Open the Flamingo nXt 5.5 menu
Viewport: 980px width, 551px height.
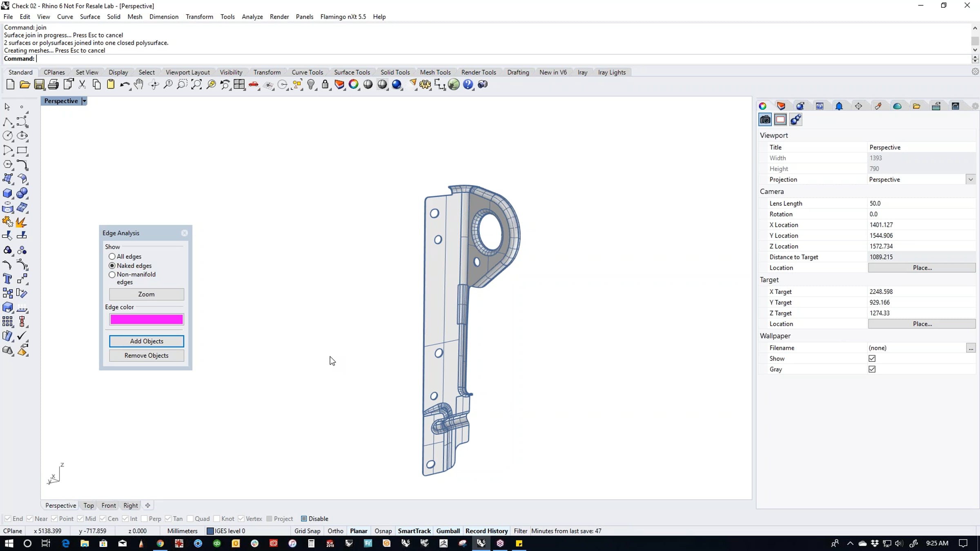click(x=343, y=17)
